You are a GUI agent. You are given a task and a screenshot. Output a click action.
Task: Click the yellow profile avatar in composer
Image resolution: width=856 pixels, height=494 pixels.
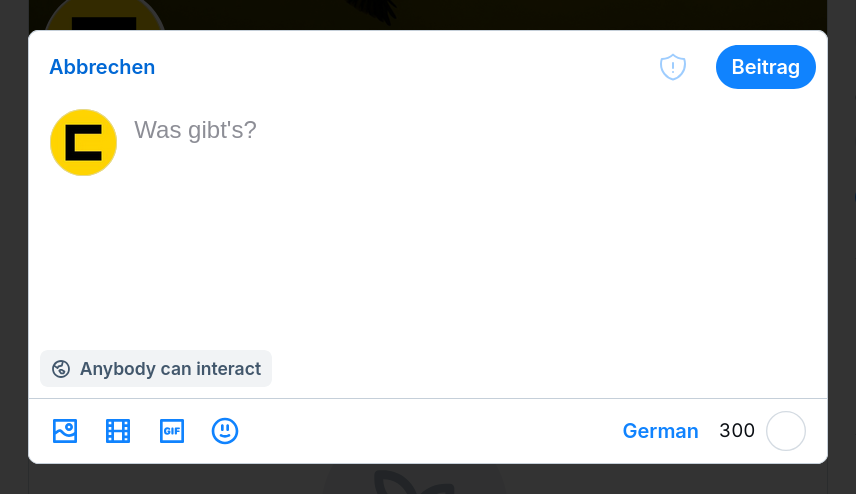(x=84, y=142)
